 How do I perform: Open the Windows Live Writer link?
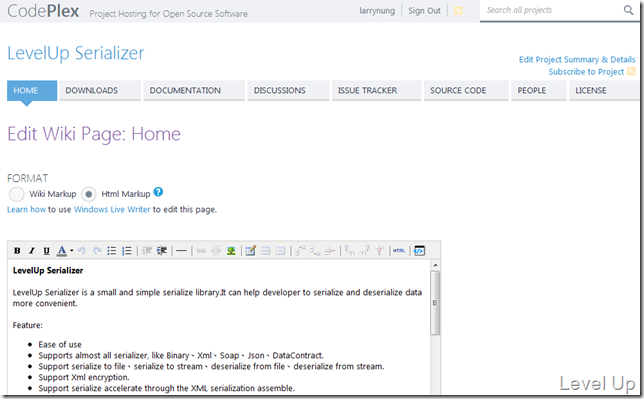112,210
